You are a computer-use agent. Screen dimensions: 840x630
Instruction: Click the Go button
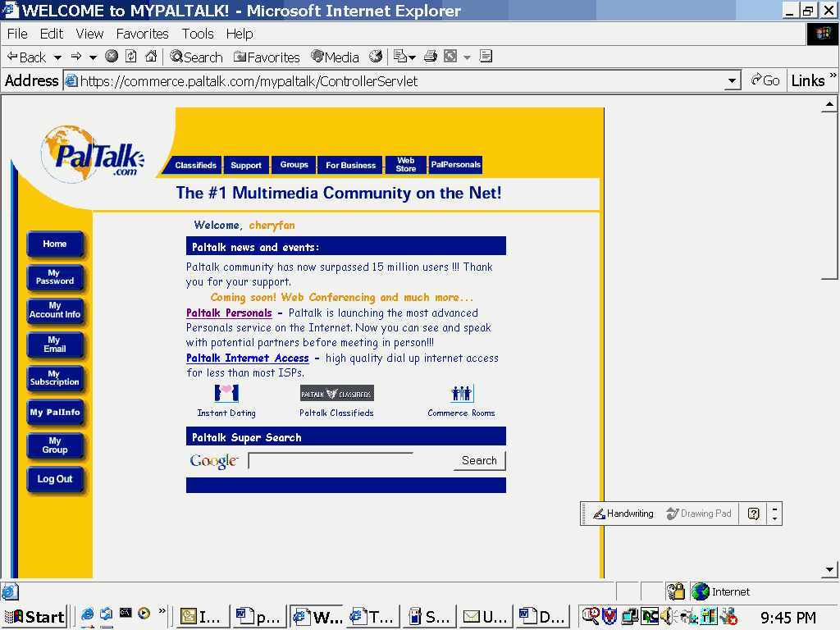[765, 80]
